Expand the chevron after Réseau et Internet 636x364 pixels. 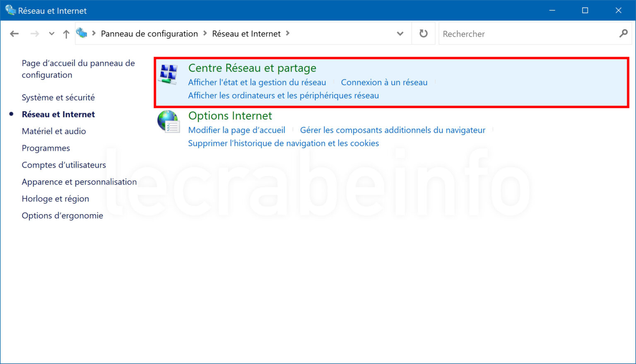(x=287, y=34)
